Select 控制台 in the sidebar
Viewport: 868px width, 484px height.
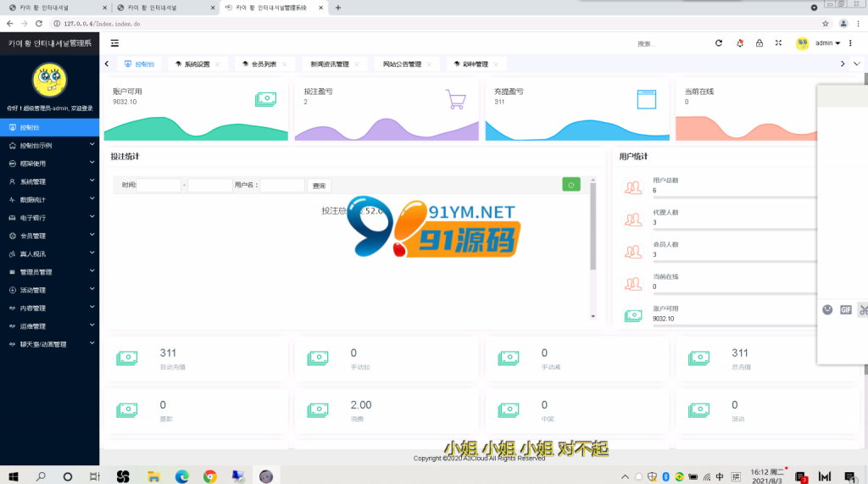50,127
